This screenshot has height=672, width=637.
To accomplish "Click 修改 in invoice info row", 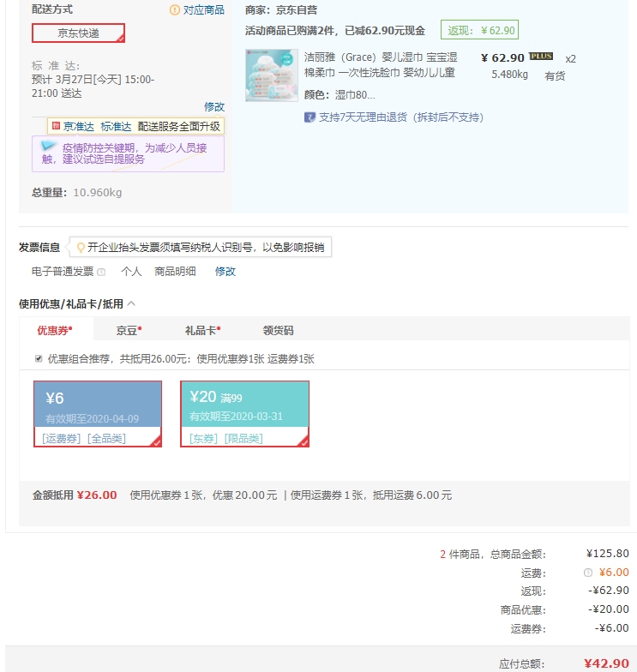I will point(225,271).
